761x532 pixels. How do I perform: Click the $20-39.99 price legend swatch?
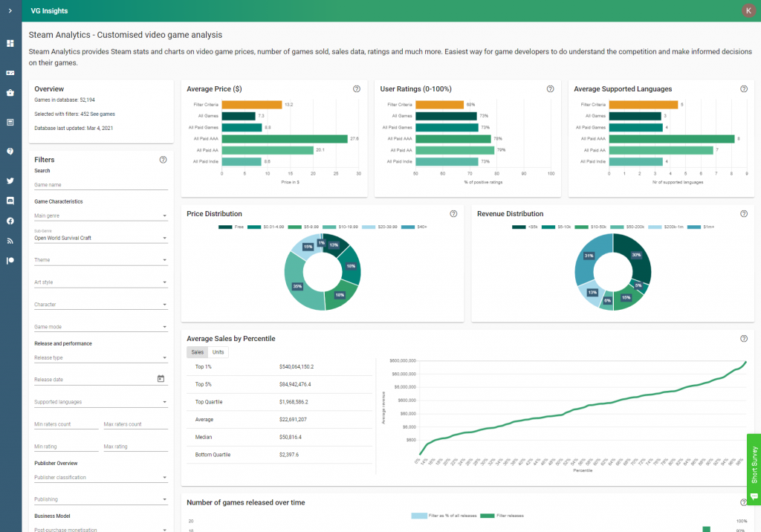[x=369, y=227]
